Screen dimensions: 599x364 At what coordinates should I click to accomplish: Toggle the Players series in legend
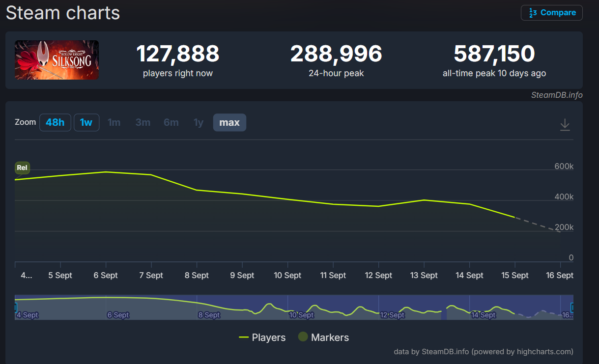click(x=262, y=337)
